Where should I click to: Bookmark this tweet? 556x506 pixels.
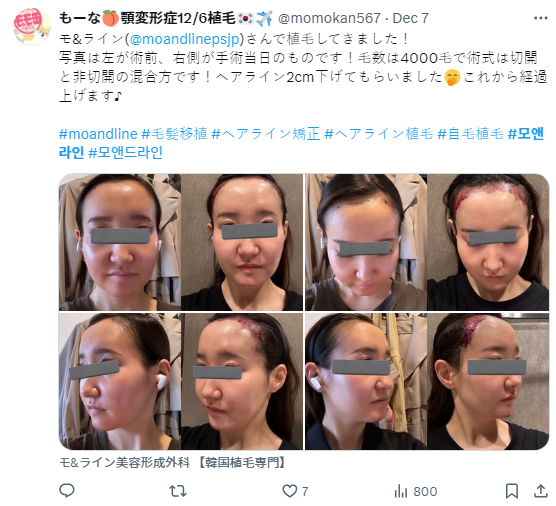point(512,491)
